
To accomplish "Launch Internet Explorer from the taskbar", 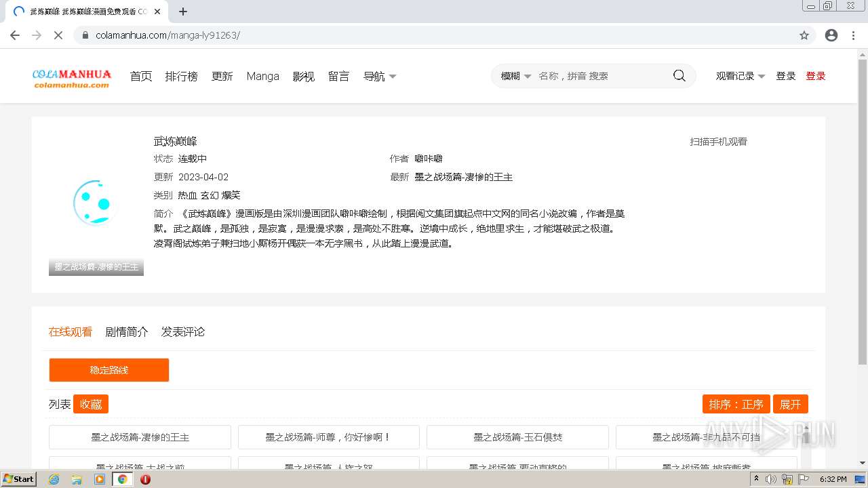I will pyautogui.click(x=54, y=479).
